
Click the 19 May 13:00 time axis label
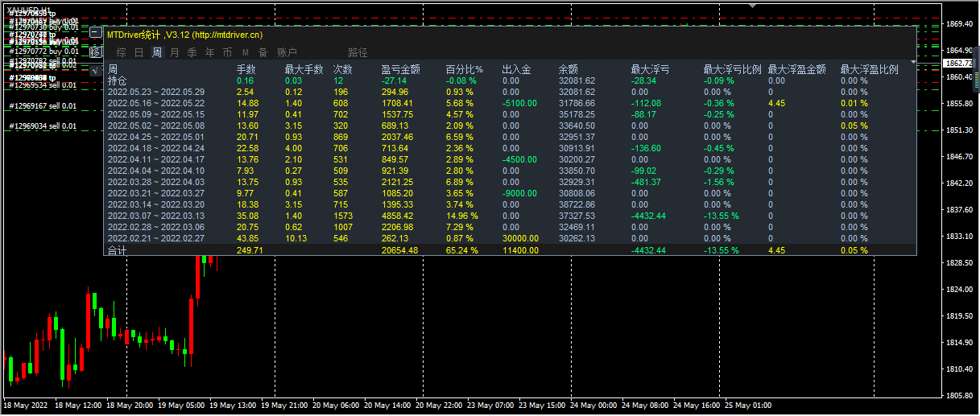coord(233,406)
